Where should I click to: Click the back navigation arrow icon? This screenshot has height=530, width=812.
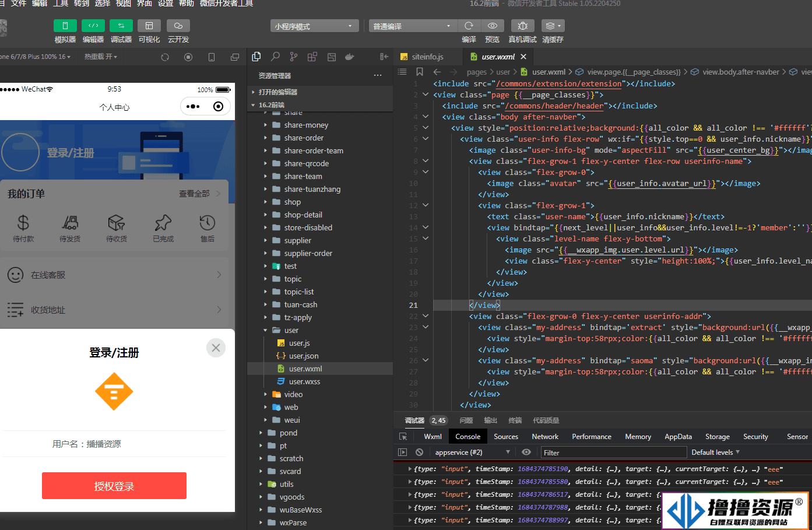[x=437, y=72]
